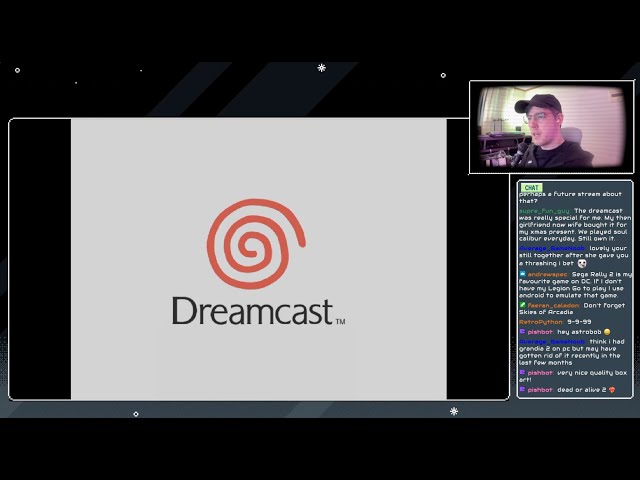Image resolution: width=640 pixels, height=480 pixels.
Task: Click the orange Dreamcast swirl logo
Action: 256,244
